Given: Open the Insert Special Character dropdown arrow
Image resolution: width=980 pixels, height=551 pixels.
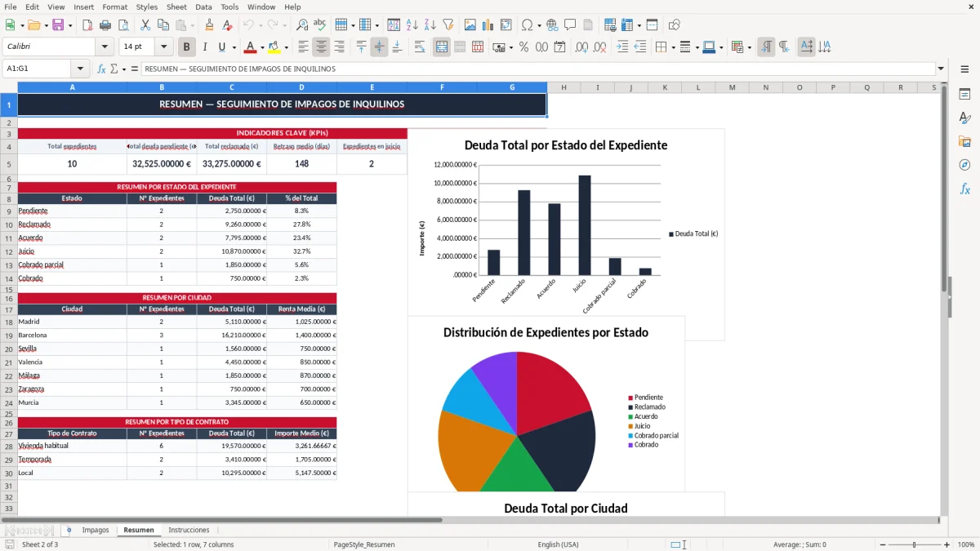Looking at the screenshot, I should 538,25.
